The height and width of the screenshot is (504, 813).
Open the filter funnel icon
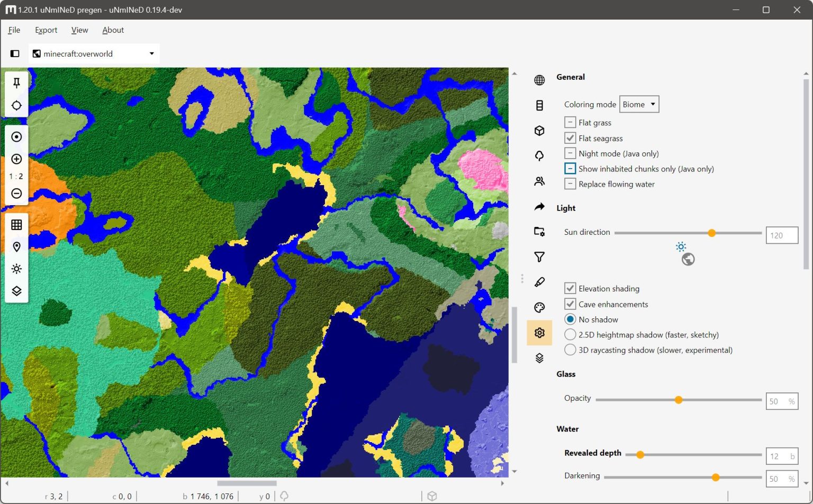[x=539, y=256]
